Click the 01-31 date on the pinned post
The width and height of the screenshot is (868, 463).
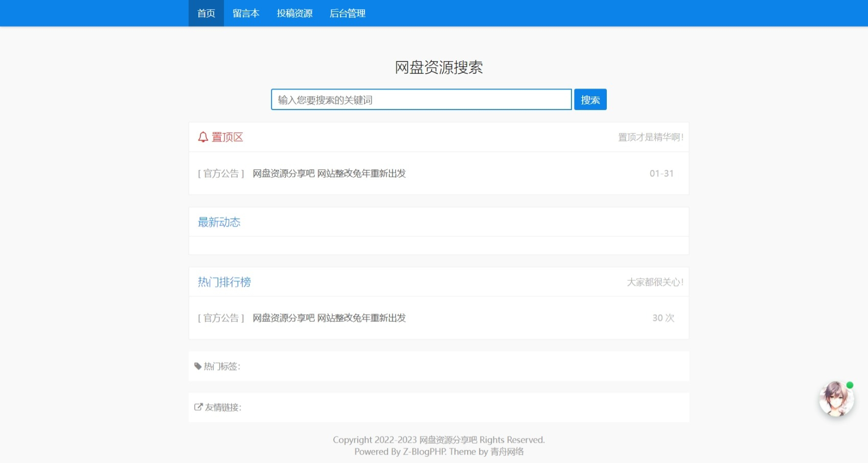[x=662, y=173]
